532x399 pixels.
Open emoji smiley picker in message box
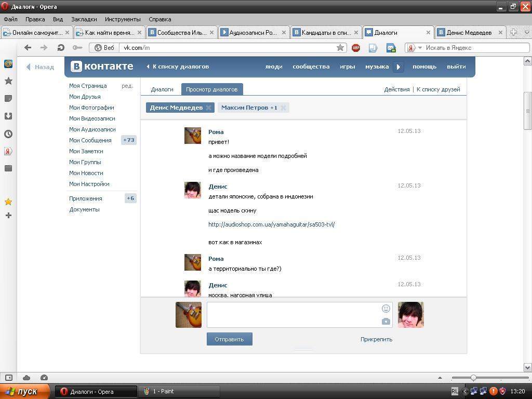click(x=386, y=309)
